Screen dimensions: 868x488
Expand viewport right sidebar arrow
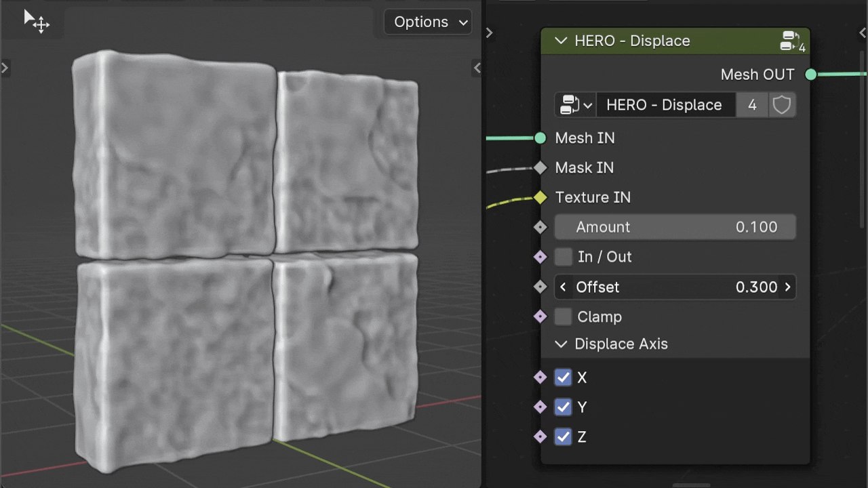point(477,68)
